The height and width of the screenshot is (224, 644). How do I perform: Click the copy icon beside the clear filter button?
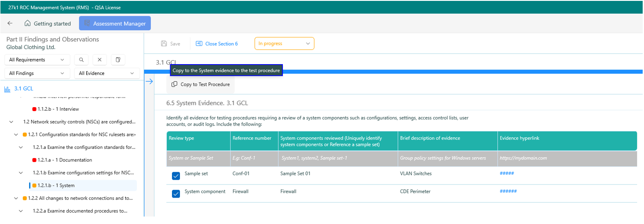pyautogui.click(x=118, y=60)
